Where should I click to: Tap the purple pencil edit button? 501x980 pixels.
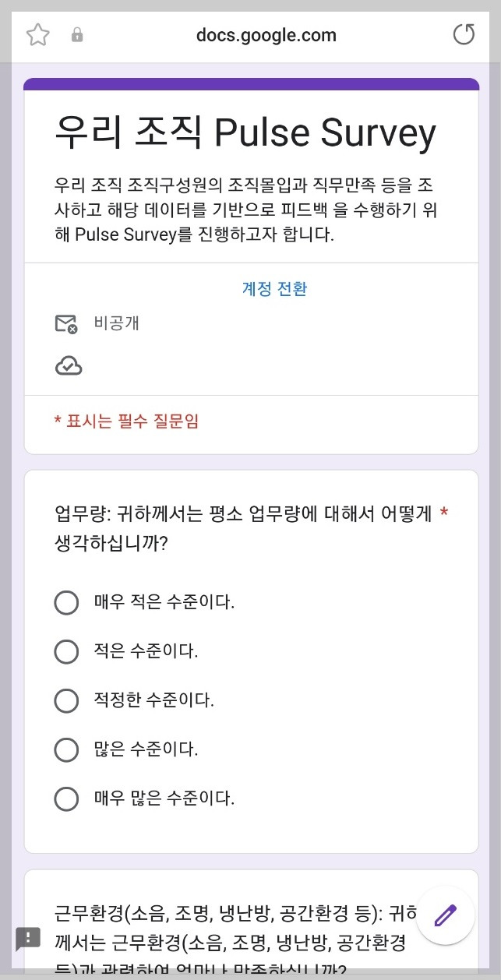tap(446, 915)
